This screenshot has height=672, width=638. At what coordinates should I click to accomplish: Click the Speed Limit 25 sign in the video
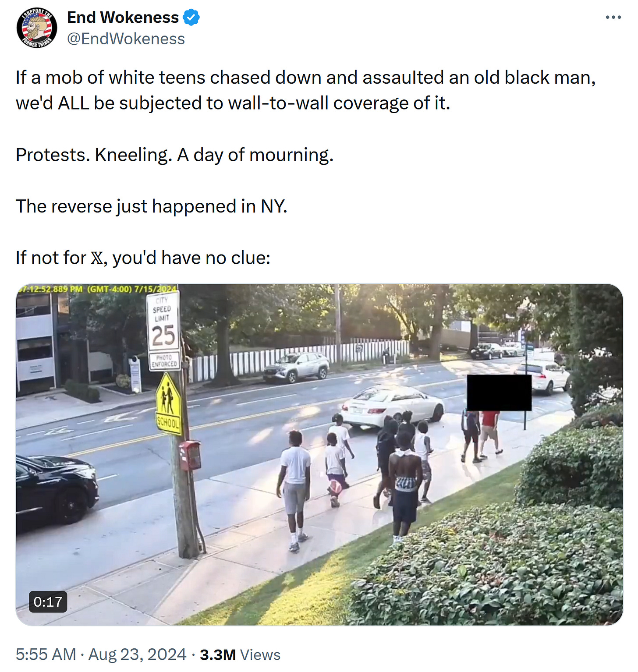coord(163,330)
